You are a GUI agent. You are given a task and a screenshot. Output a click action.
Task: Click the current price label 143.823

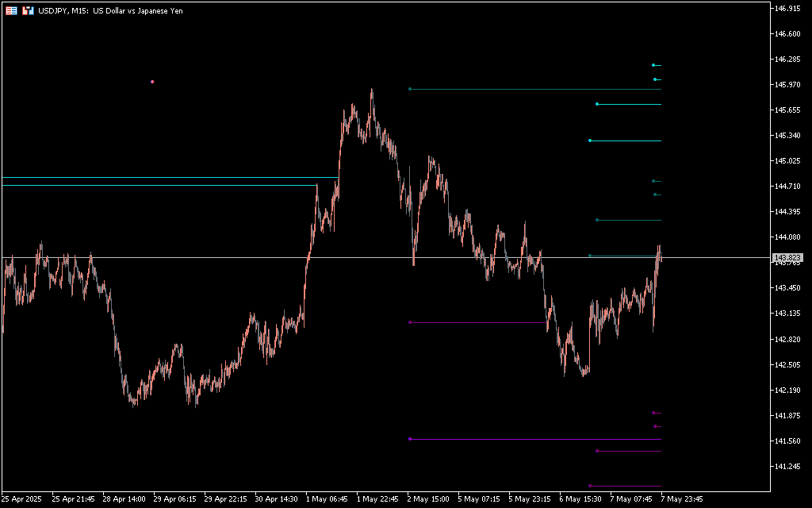coord(787,258)
